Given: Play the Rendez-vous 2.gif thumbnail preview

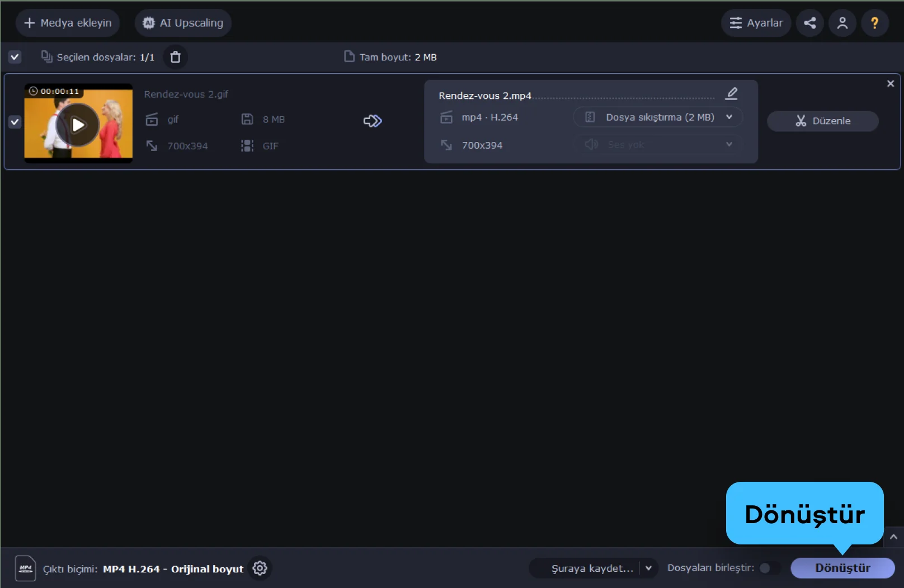Looking at the screenshot, I should [78, 125].
